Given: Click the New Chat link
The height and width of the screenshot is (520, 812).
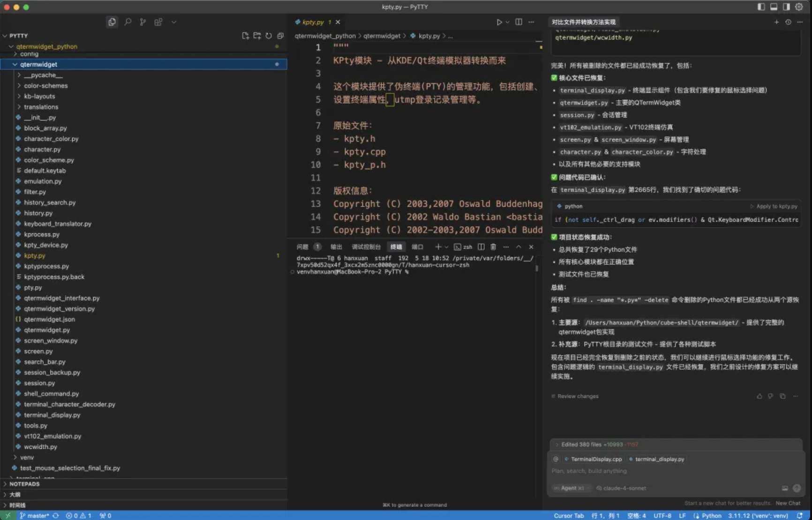Looking at the screenshot, I should (788, 503).
